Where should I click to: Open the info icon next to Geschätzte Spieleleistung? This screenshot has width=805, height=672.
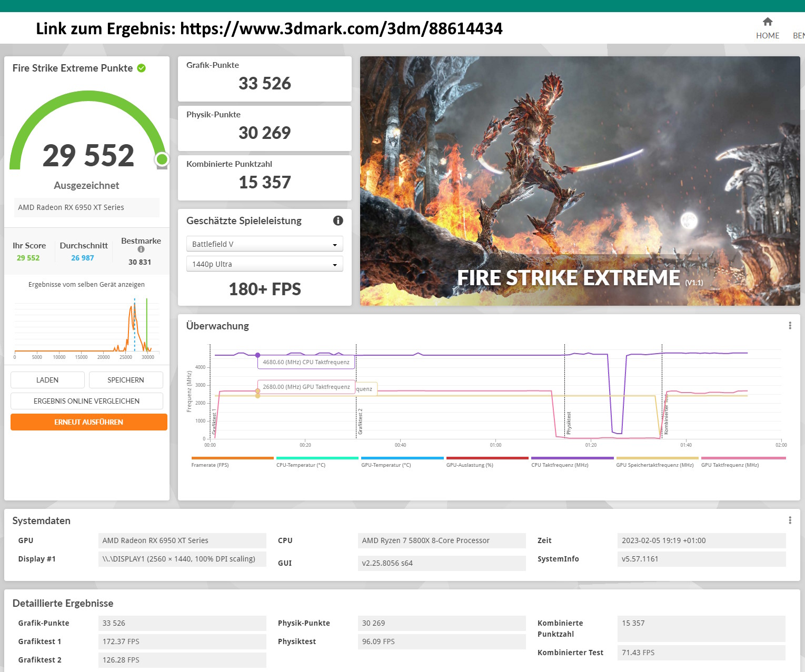[338, 220]
